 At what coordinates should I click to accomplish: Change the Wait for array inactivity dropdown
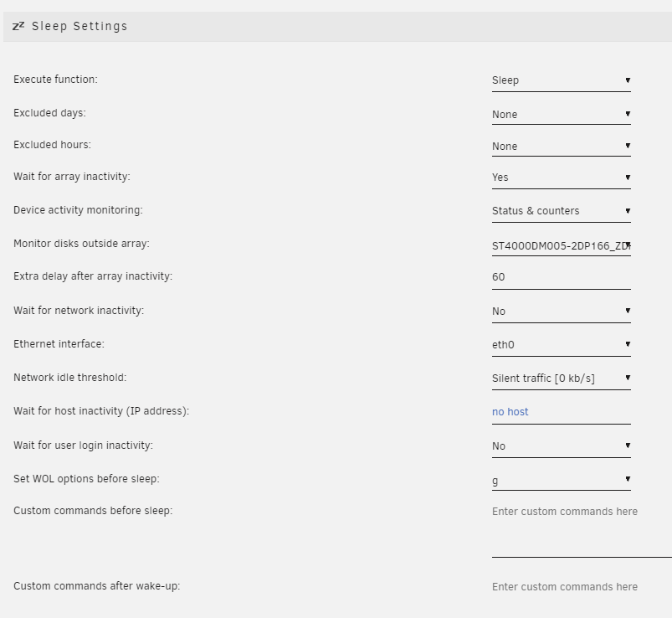(561, 178)
